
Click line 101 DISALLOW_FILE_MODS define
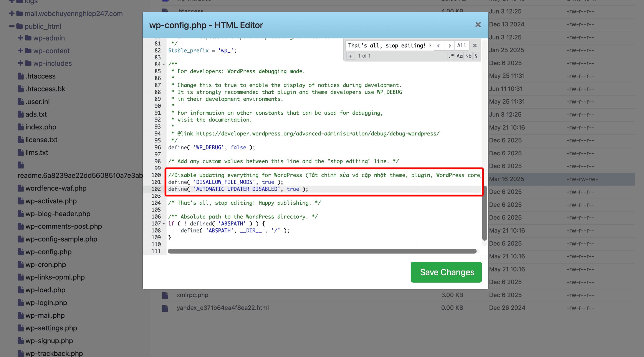click(x=226, y=182)
